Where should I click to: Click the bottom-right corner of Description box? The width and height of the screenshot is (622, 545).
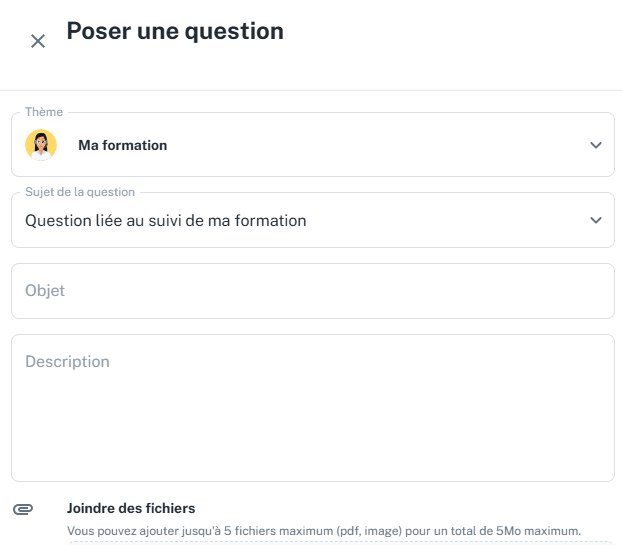pyautogui.click(x=608, y=475)
